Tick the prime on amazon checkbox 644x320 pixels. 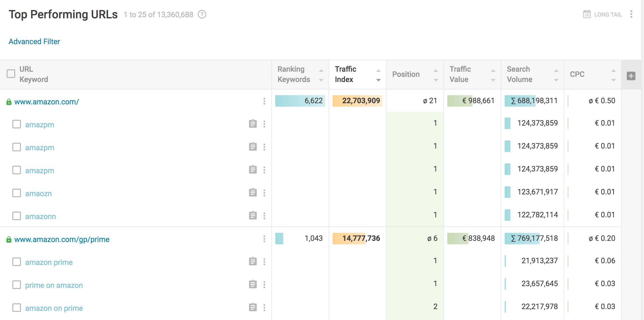[x=17, y=285]
